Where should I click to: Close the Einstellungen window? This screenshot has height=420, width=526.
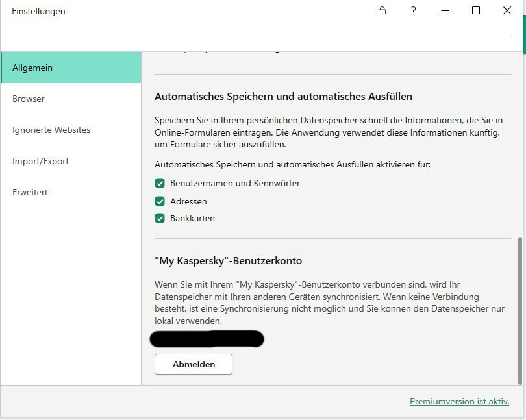507,11
